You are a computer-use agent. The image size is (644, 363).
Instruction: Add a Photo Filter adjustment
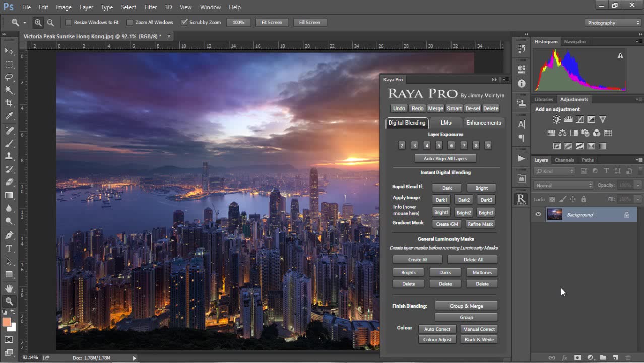click(585, 133)
